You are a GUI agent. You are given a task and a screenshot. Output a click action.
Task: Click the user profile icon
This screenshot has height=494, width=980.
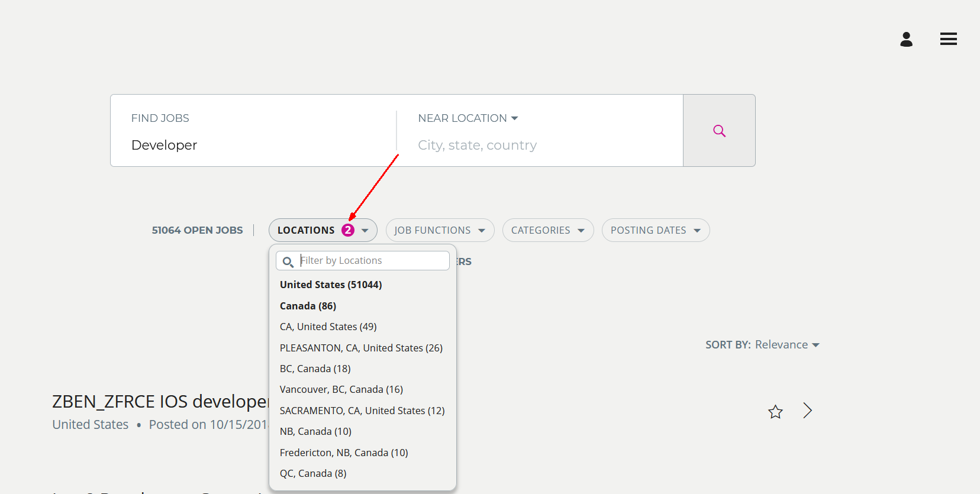[x=906, y=40]
